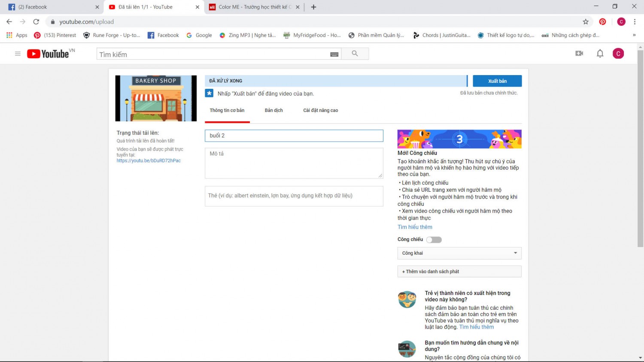
Task: Click the processing progress bar
Action: click(336, 81)
